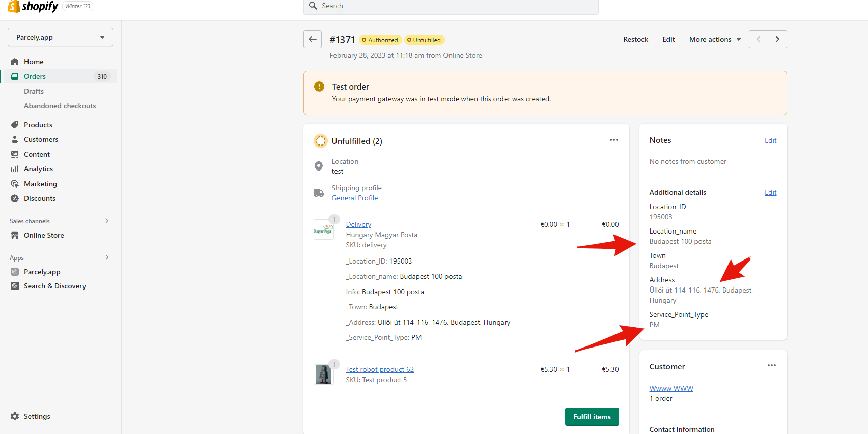The width and height of the screenshot is (868, 434).
Task: Expand the More actions dropdown
Action: click(715, 39)
